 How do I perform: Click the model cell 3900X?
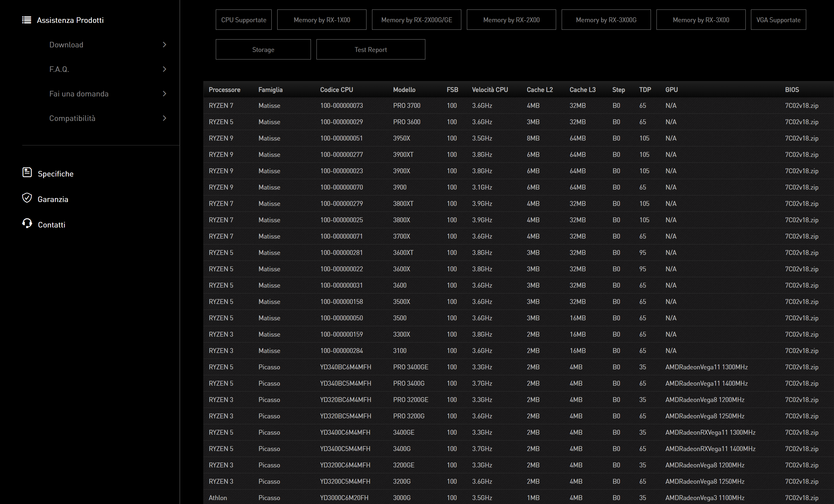coord(402,171)
